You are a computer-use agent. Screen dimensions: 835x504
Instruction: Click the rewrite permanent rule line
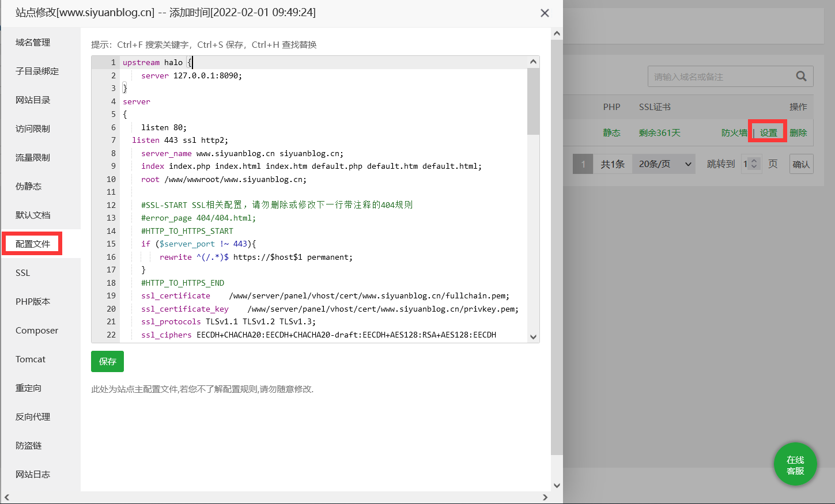pyautogui.click(x=256, y=257)
